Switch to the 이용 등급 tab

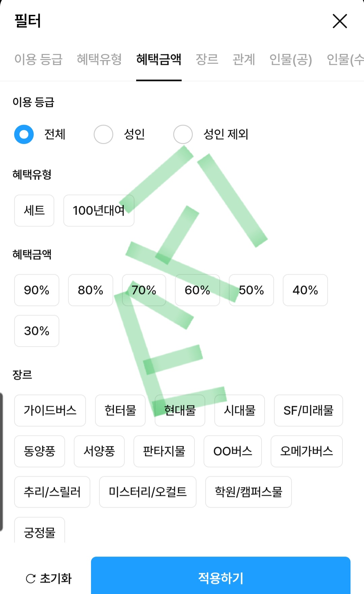coord(38,59)
